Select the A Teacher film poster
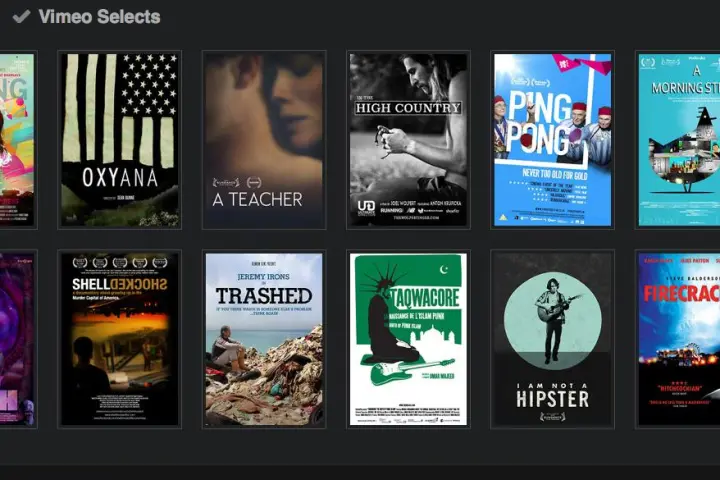Image resolution: width=720 pixels, height=480 pixels. [264, 140]
